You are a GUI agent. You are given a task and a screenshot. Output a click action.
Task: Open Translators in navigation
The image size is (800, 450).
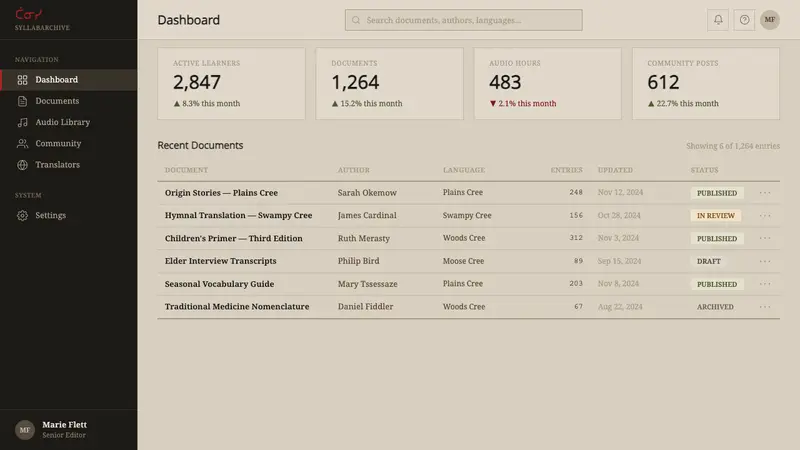[x=68, y=165]
